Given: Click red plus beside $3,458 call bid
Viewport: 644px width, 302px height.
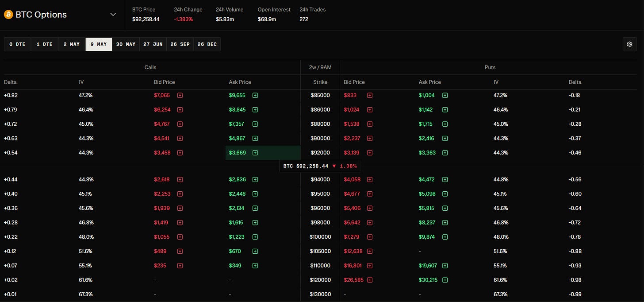Looking at the screenshot, I should 180,153.
